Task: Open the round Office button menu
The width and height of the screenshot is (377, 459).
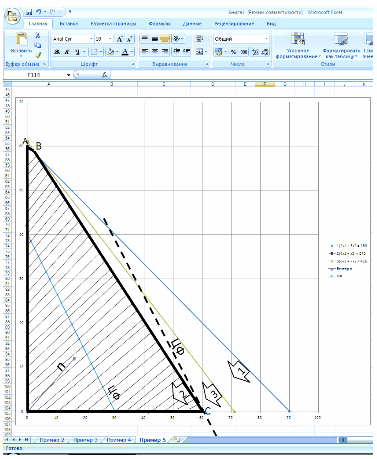Action: click(12, 16)
